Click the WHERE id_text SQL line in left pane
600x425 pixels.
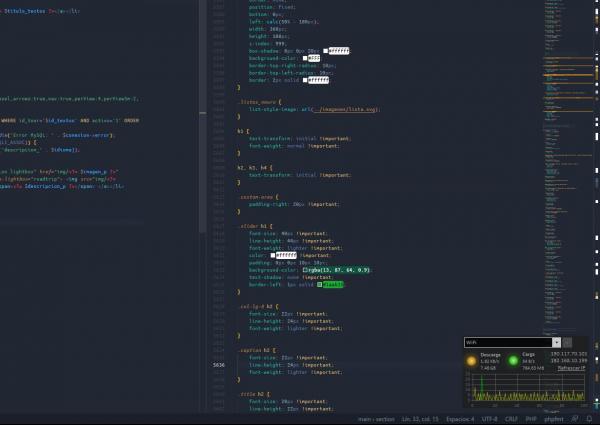tap(70, 120)
